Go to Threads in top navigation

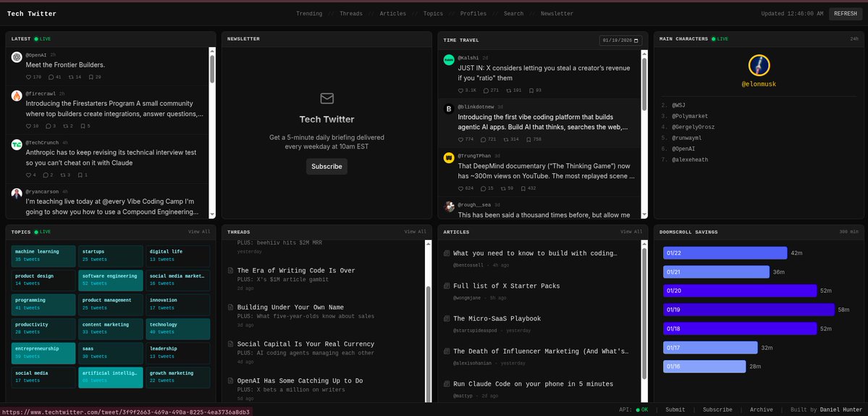click(x=351, y=14)
